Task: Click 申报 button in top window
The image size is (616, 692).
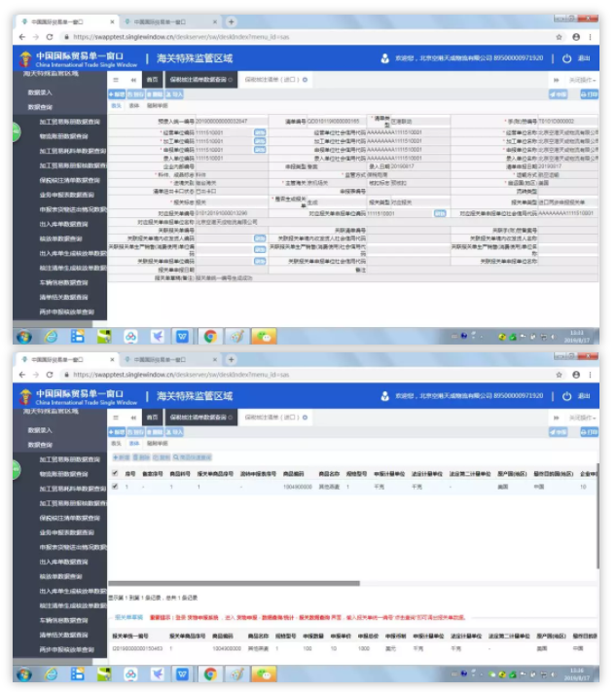Action: pyautogui.click(x=559, y=94)
